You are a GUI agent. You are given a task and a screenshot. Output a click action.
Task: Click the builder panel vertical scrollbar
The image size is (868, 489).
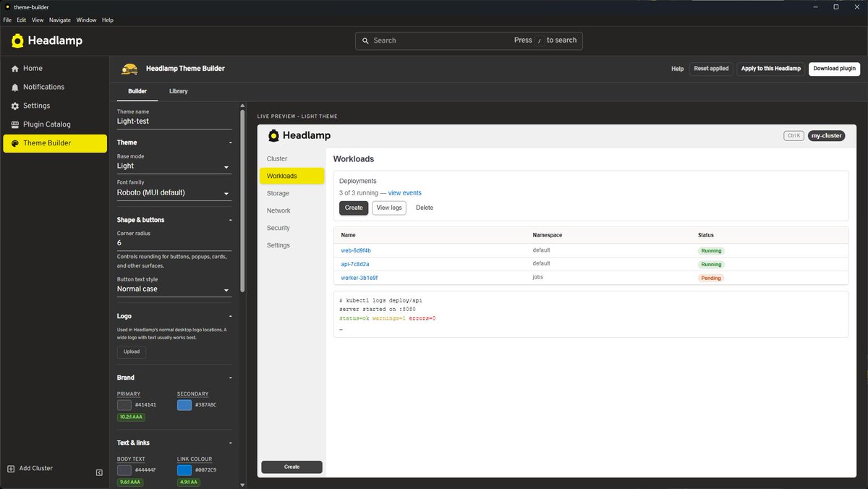242,201
